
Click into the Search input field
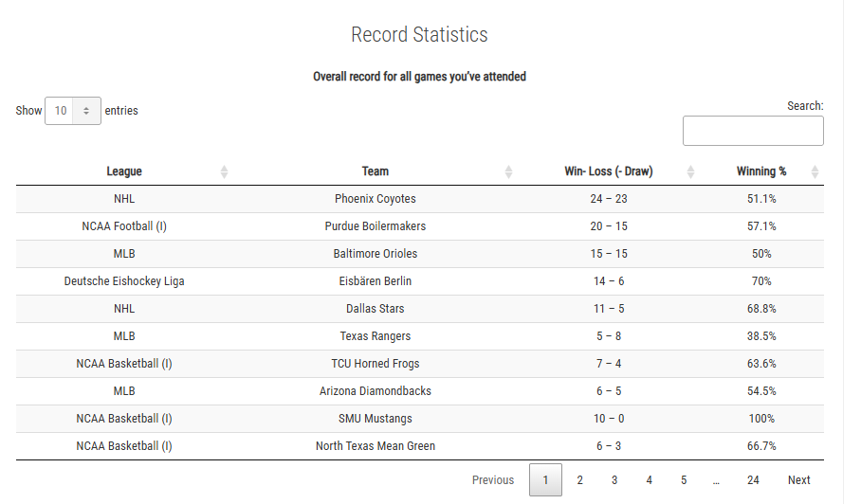pos(753,131)
